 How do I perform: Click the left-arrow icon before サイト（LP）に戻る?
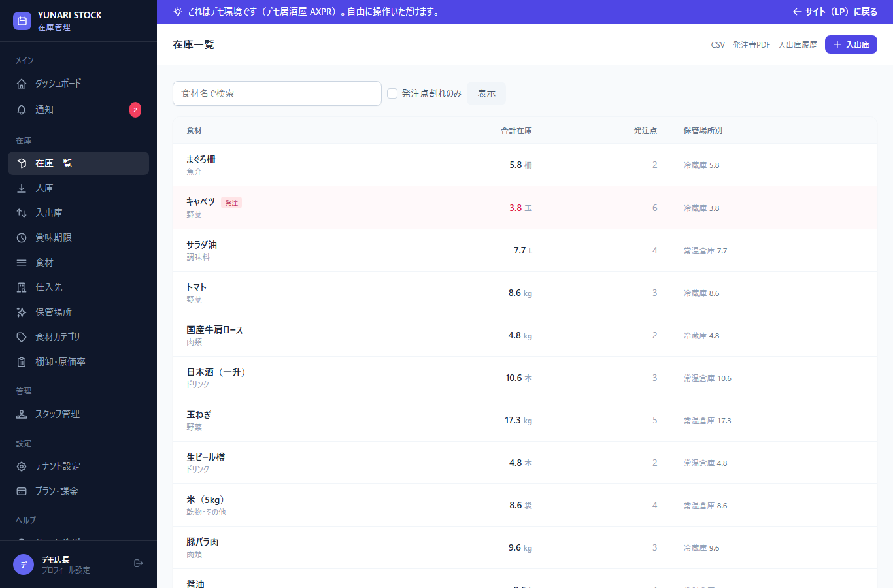pyautogui.click(x=797, y=12)
